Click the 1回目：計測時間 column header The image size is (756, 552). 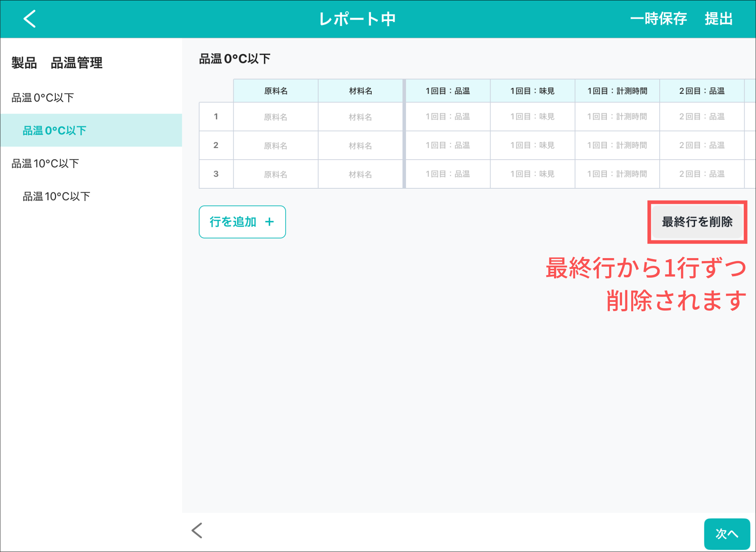617,91
